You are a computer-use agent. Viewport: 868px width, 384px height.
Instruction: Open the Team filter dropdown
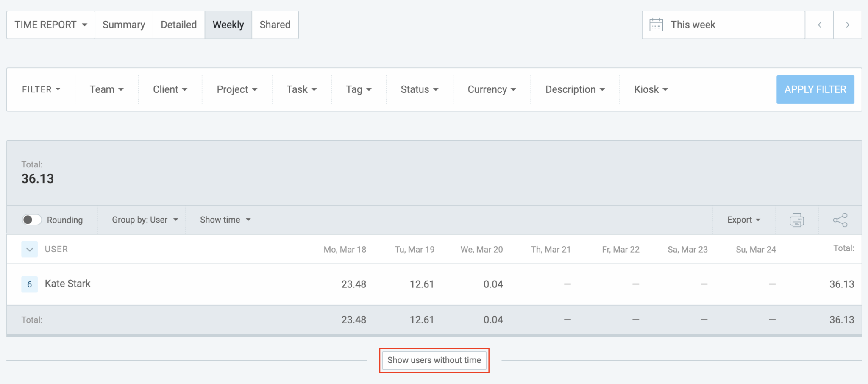[106, 90]
